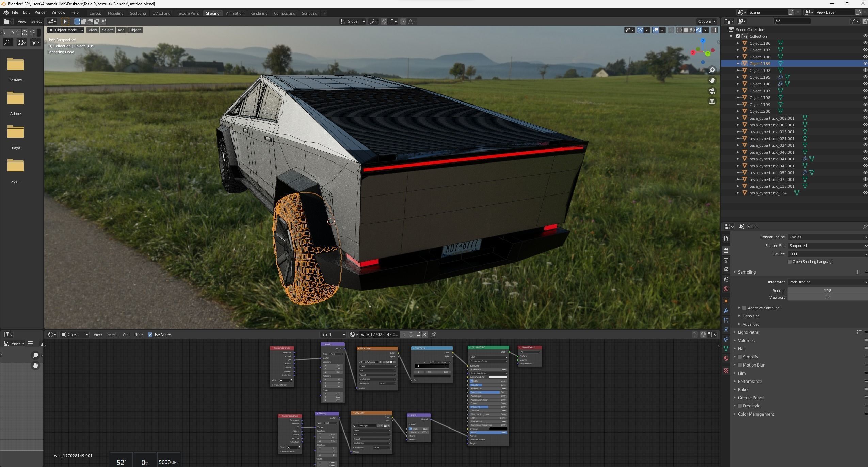Image resolution: width=868 pixels, height=467 pixels.
Task: Pin the node editor material
Action: 434,334
